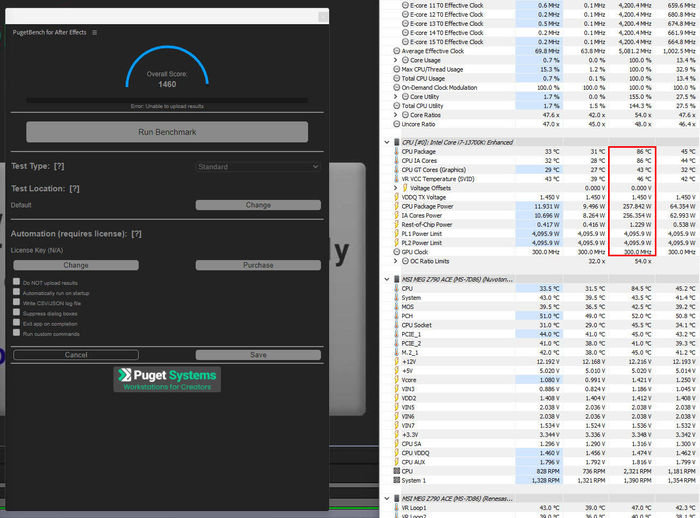Select the 'VR Loop1' sensor row
Viewport: 700px width, 518px height.
541,508
